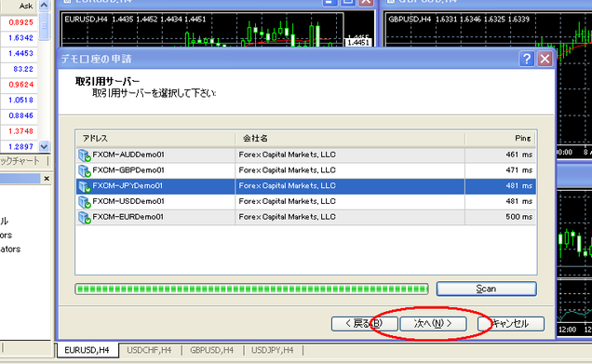Select the 461 ms ping cell

[500, 155]
